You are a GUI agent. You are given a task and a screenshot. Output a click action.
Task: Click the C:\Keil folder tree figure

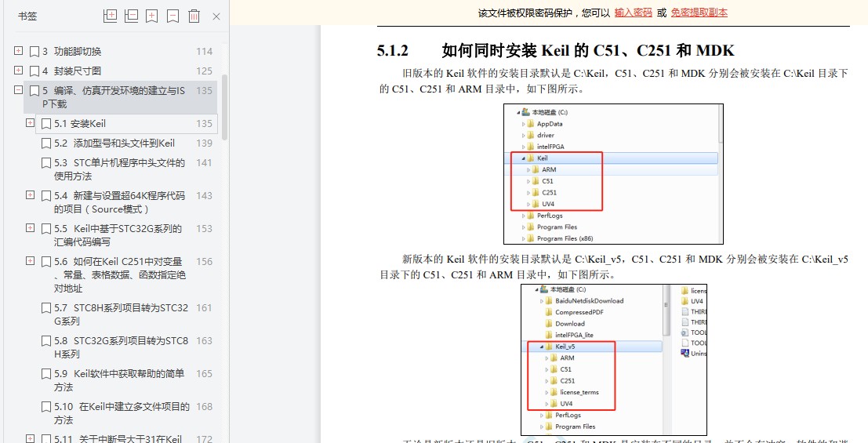coord(613,174)
